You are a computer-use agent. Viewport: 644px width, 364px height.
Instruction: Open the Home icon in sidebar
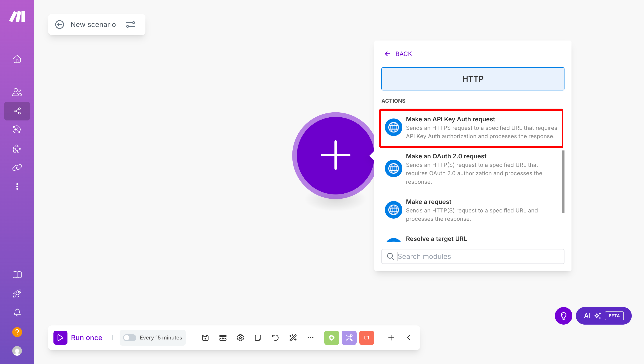(x=17, y=59)
